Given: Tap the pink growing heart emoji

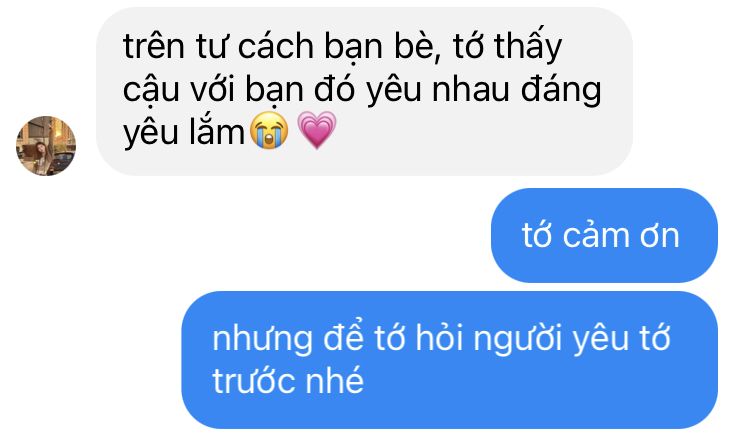Looking at the screenshot, I should point(317,131).
